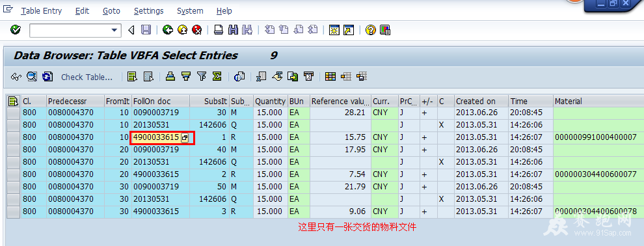The height and width of the screenshot is (246, 644).
Task: Click the select-all icon at table corner
Action: pos(14,101)
